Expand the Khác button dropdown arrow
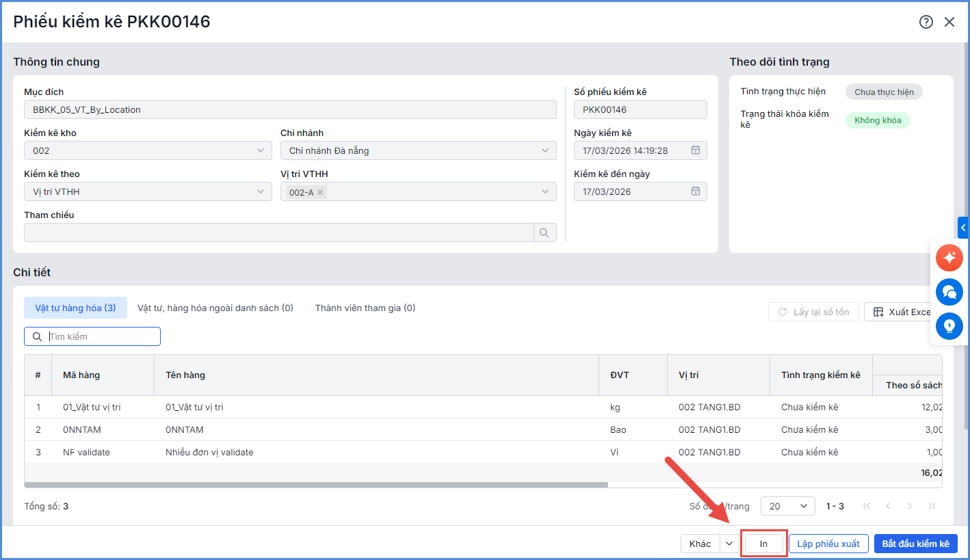 729,544
